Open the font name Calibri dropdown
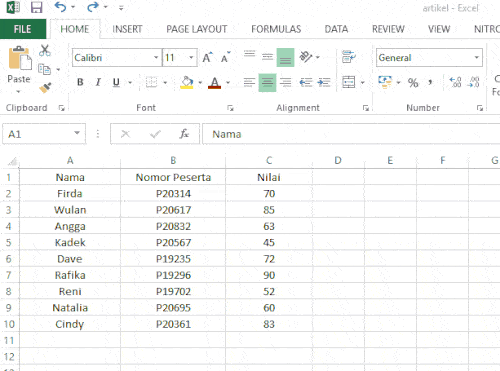Viewport: 500px width, 371px height. click(156, 57)
